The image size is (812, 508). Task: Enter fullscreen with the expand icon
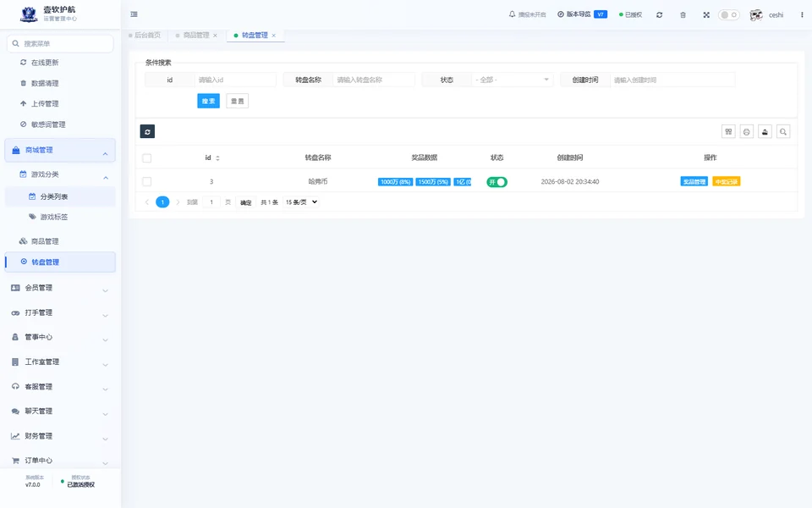coord(706,15)
